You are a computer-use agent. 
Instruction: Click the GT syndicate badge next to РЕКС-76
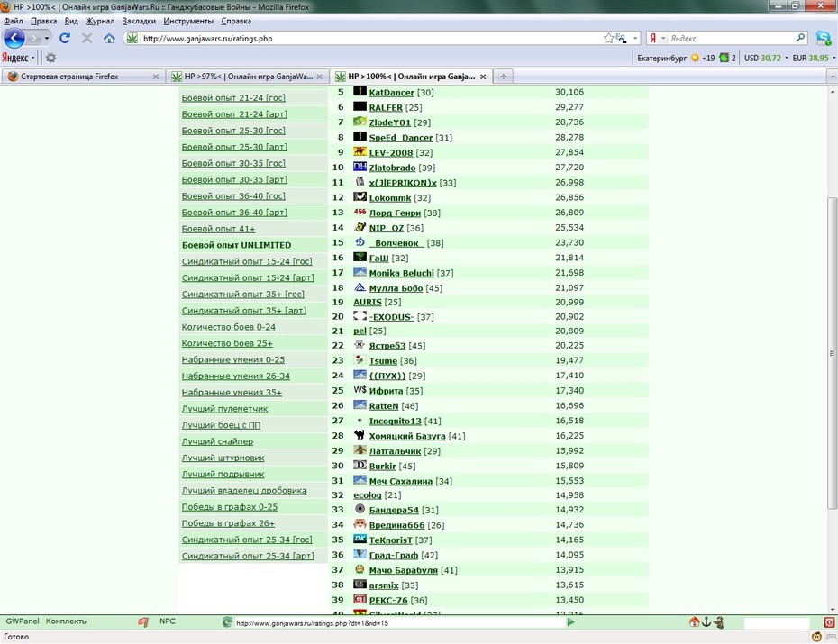[x=360, y=599]
